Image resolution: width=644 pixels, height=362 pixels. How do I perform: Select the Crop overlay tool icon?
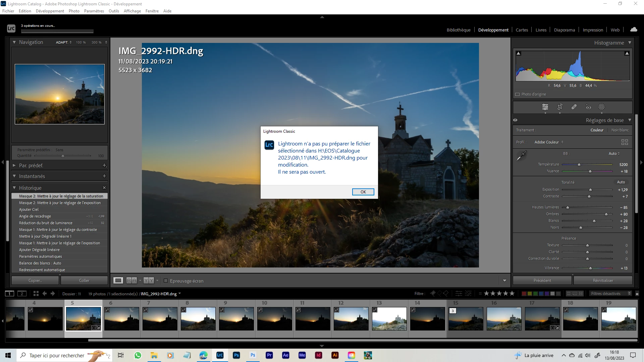[x=560, y=107]
